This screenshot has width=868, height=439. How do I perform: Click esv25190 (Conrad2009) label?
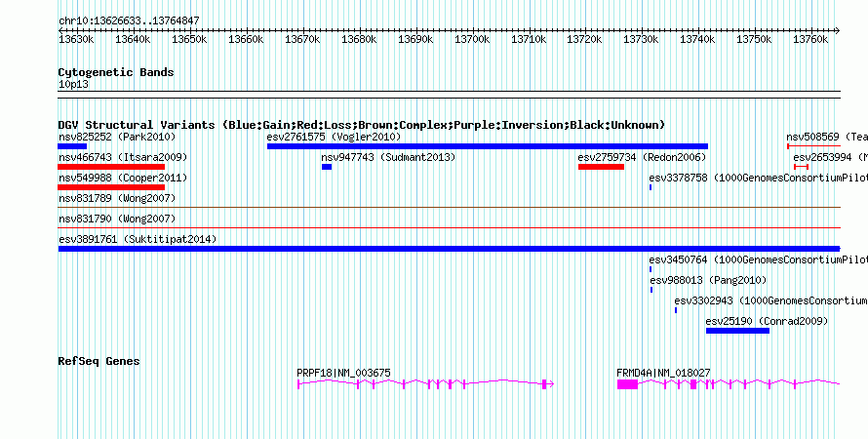tap(767, 321)
